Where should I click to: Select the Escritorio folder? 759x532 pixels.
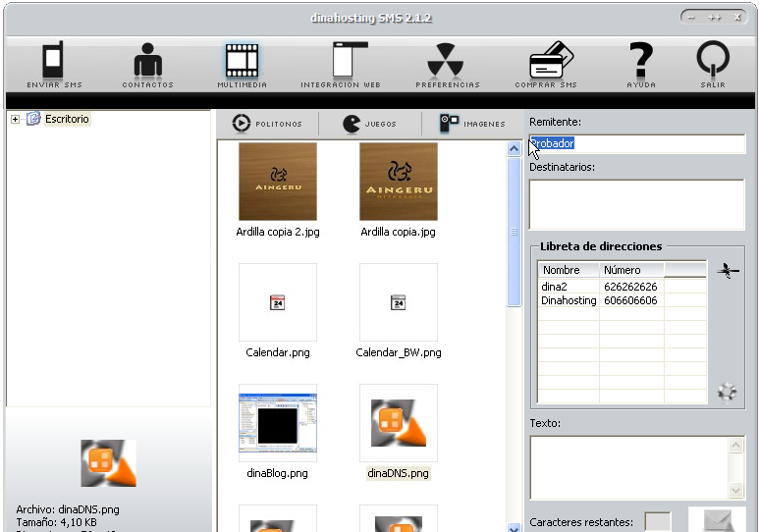[67, 119]
